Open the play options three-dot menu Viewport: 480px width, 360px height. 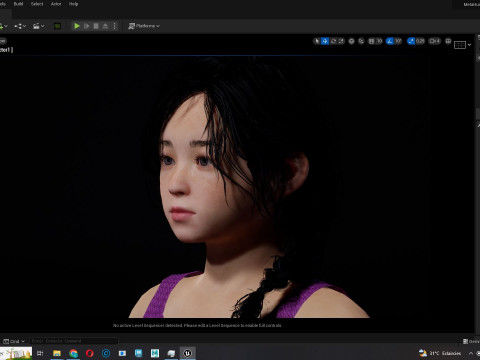[115, 26]
